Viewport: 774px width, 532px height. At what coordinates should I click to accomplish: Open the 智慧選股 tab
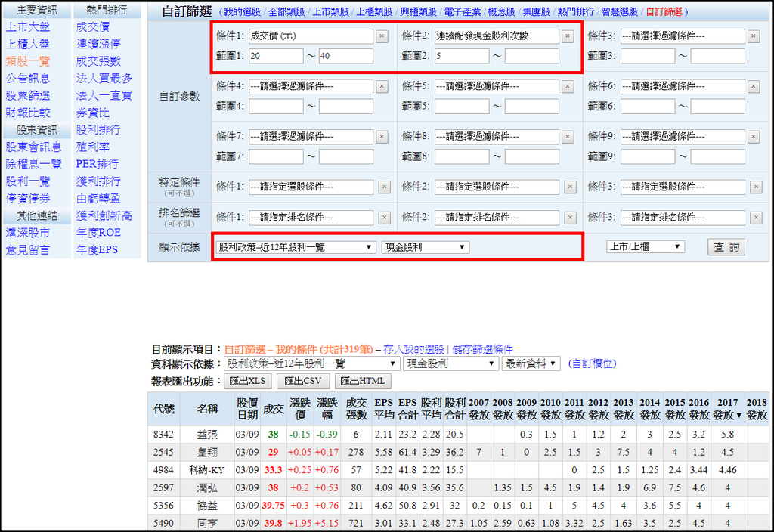pos(620,12)
